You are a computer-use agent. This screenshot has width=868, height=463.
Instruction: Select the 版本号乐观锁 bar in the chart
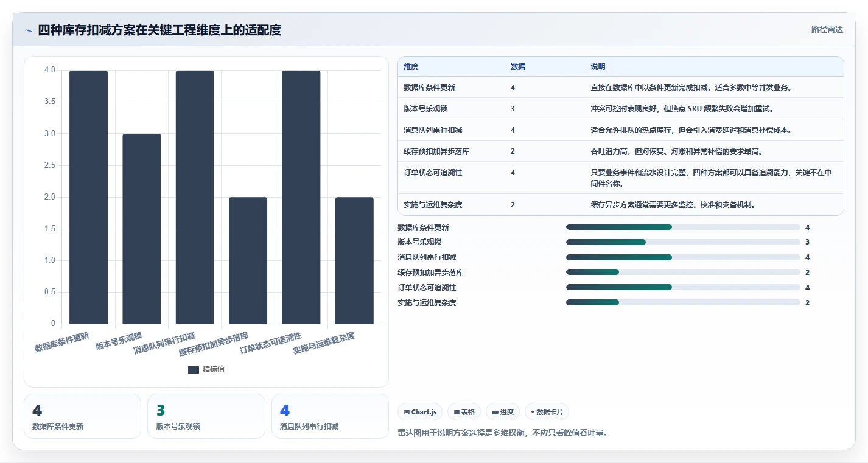point(142,229)
